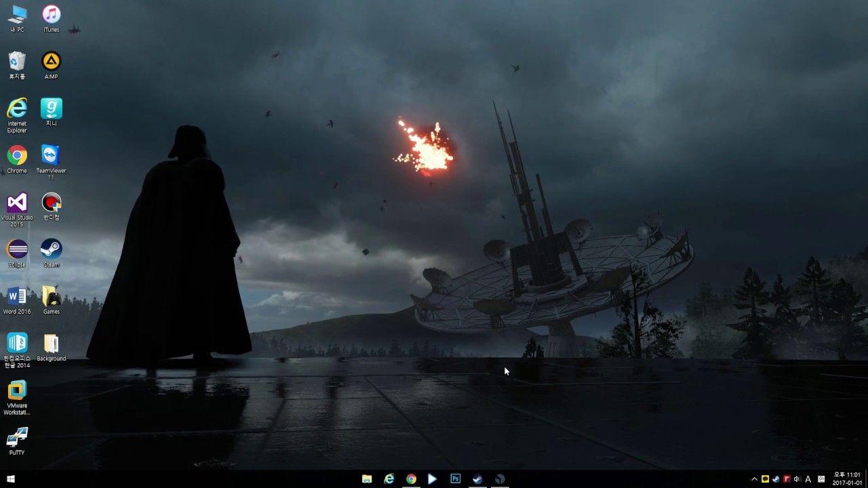This screenshot has height=488, width=868.
Task: Select the TeamViewer 11 desktop shortcut
Action: [x=51, y=163]
